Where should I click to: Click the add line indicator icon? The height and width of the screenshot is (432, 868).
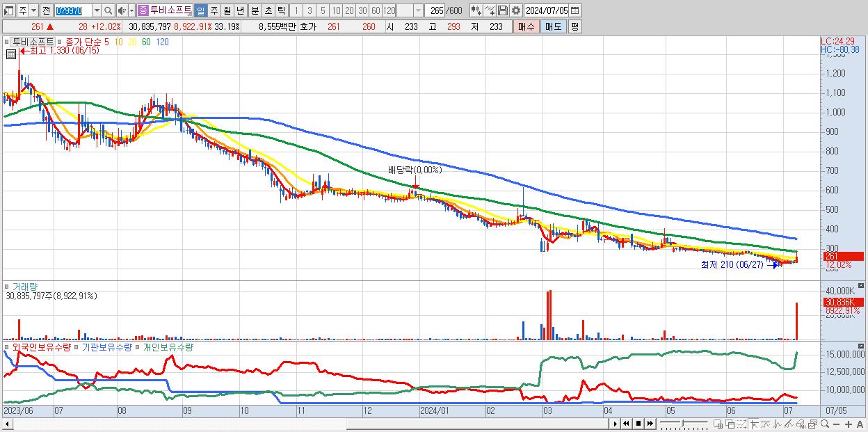(x=490, y=10)
